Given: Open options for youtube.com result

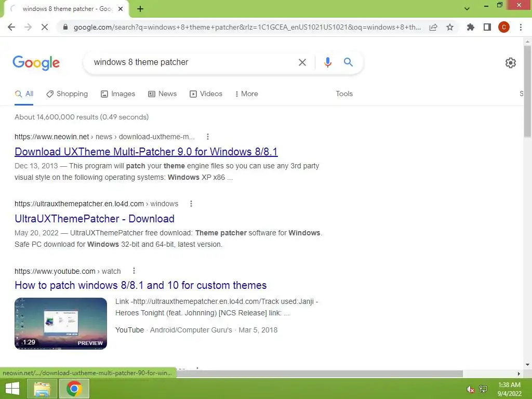Looking at the screenshot, I should (134, 271).
